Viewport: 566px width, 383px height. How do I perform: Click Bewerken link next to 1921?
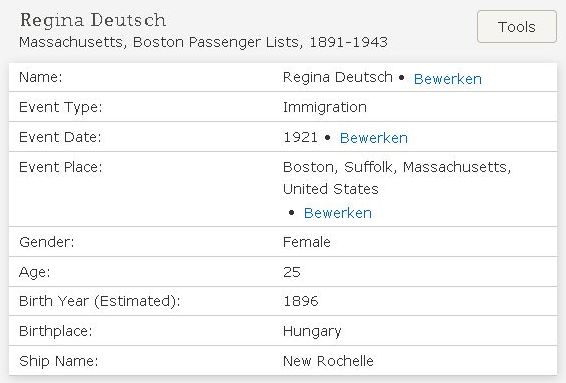(374, 138)
